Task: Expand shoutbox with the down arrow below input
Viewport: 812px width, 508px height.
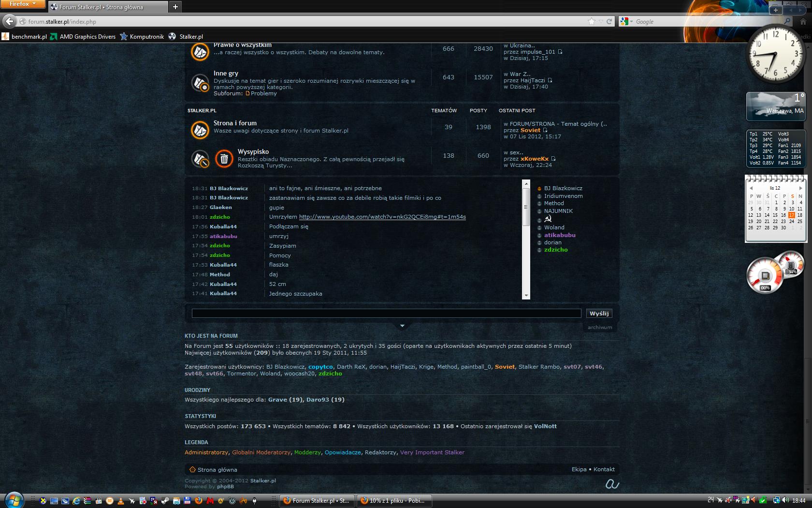Action: pos(402,326)
